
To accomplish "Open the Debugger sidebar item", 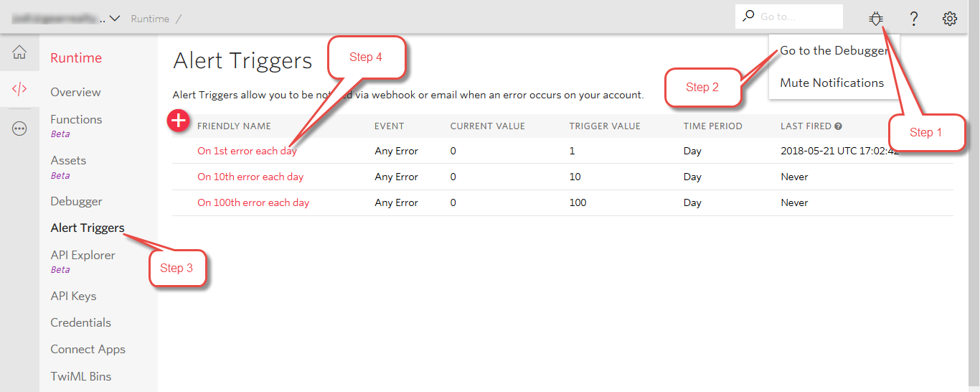I will pos(76,202).
